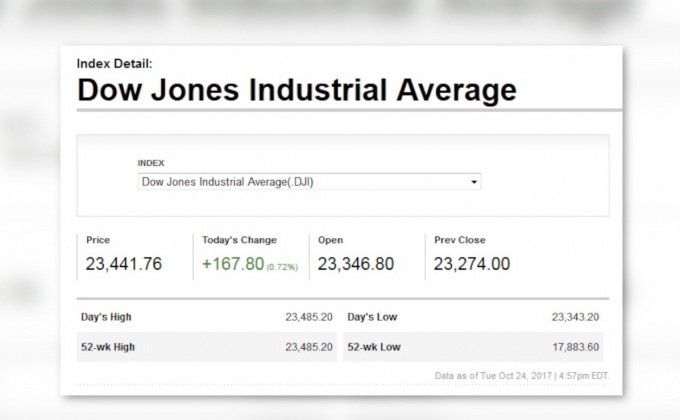Click the INDEX label above the selector

point(151,162)
